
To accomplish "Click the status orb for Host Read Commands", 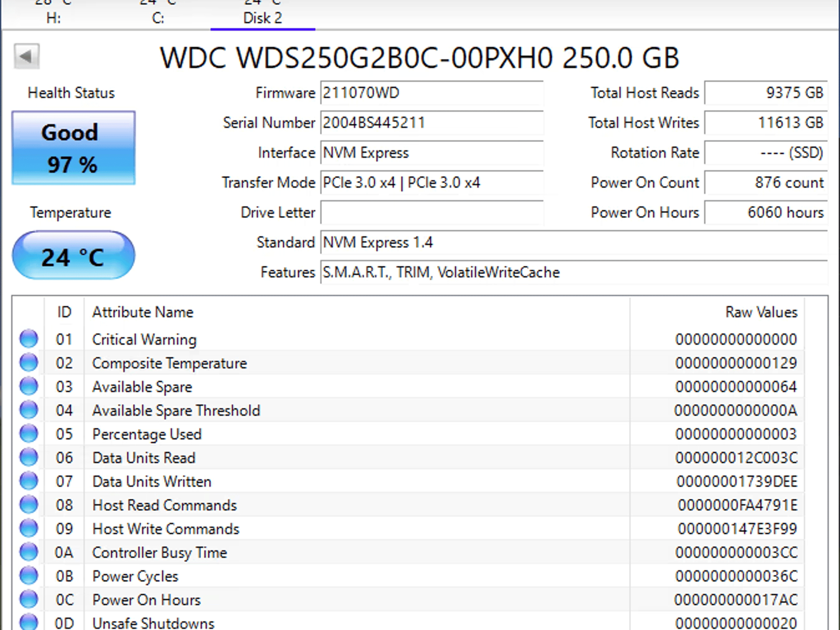I will (x=29, y=505).
